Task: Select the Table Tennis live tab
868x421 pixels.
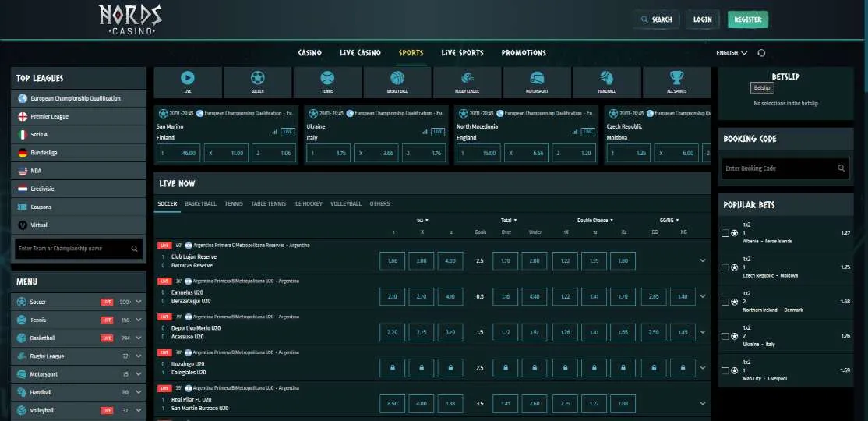Action: click(269, 203)
